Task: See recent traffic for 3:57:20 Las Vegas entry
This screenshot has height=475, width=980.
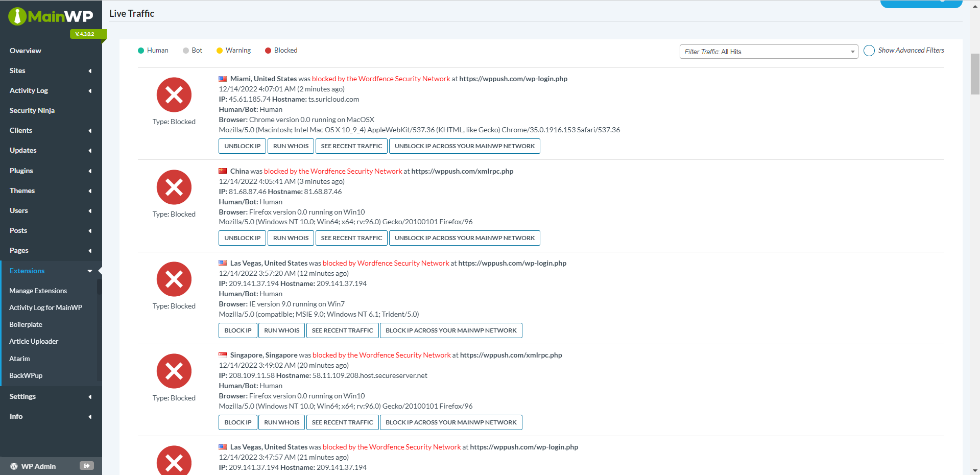Action: (342, 330)
